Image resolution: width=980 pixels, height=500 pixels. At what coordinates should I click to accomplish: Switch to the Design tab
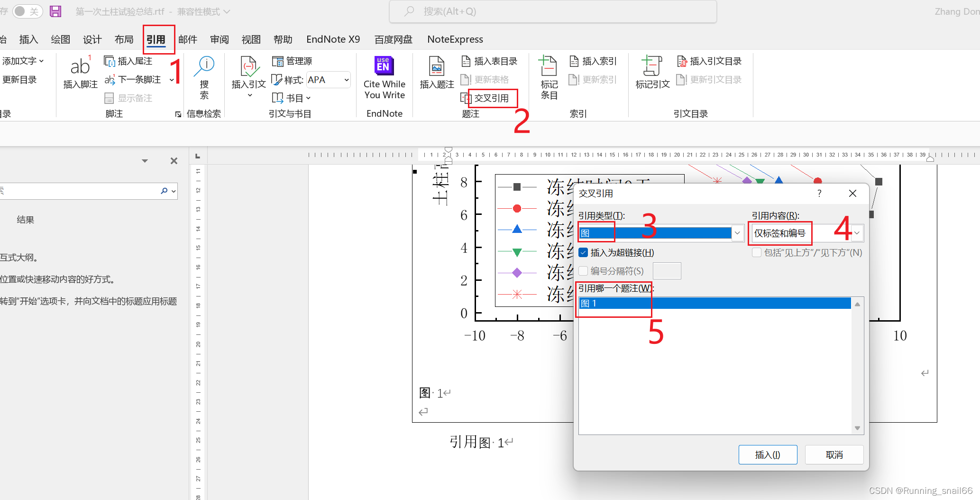92,39
